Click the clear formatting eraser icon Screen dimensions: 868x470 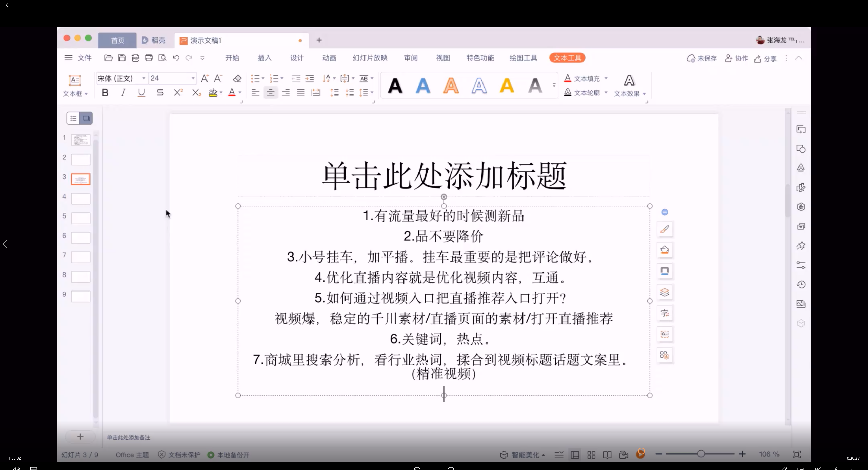(x=237, y=78)
